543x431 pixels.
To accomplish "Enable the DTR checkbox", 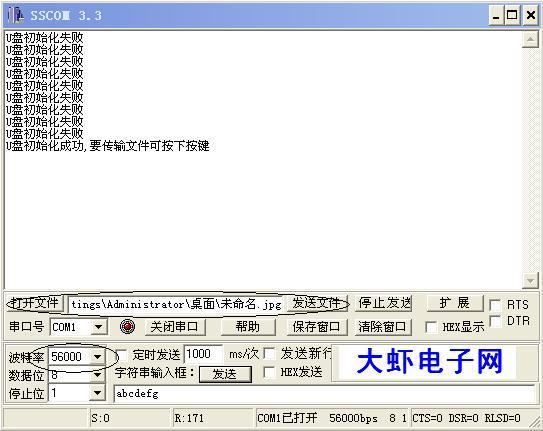I will pyautogui.click(x=495, y=321).
